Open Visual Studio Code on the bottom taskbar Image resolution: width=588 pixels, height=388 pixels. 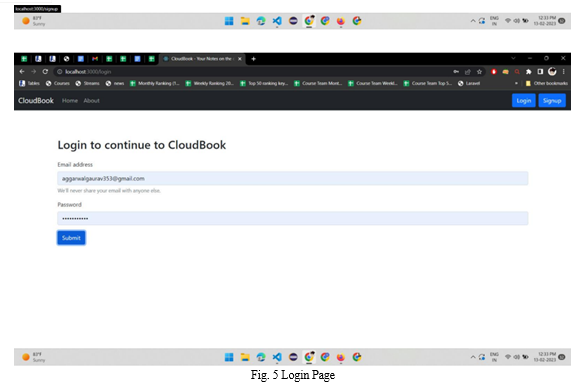[277, 357]
